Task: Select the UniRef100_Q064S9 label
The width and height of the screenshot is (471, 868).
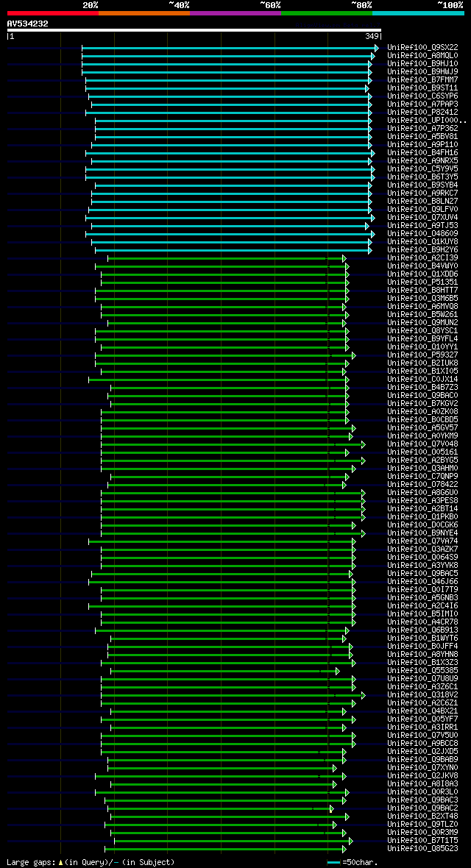Action: 422,557
